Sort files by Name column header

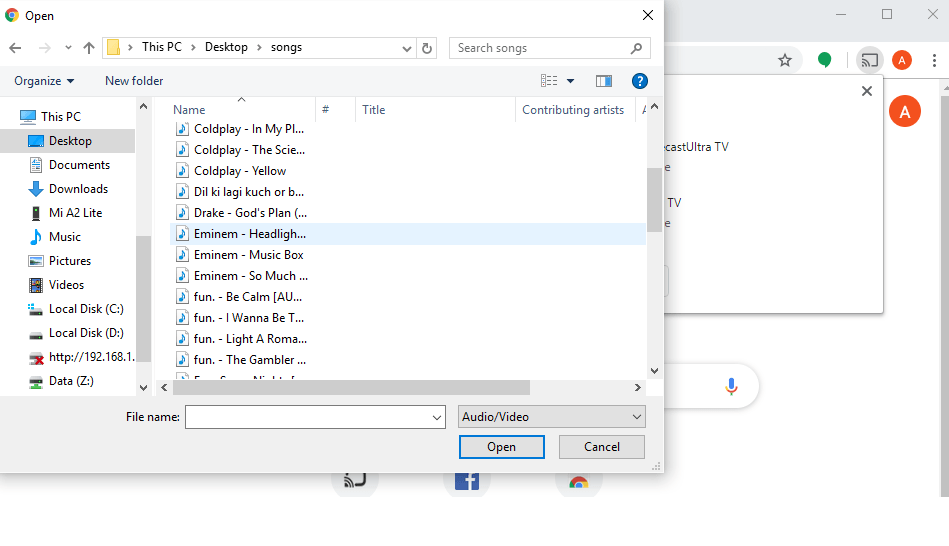pos(189,110)
